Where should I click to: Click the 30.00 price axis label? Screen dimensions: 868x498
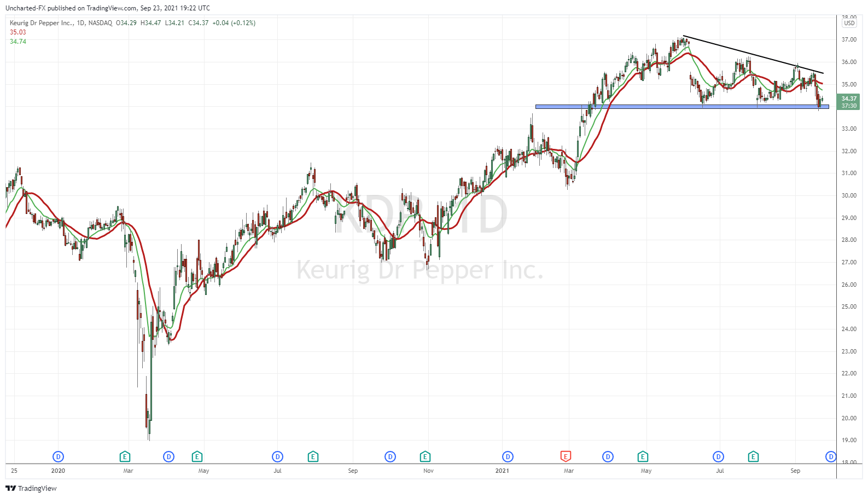click(849, 195)
